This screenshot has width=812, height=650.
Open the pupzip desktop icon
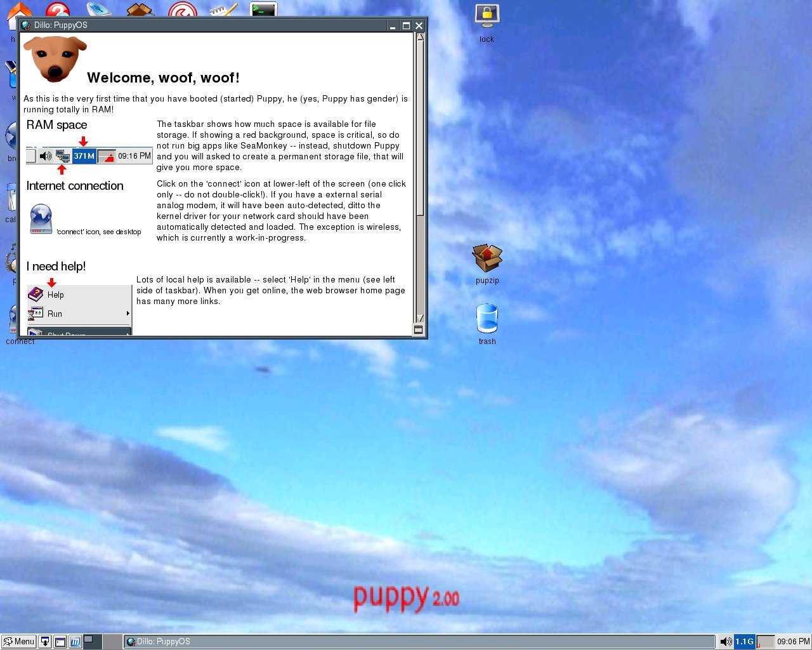pos(487,258)
